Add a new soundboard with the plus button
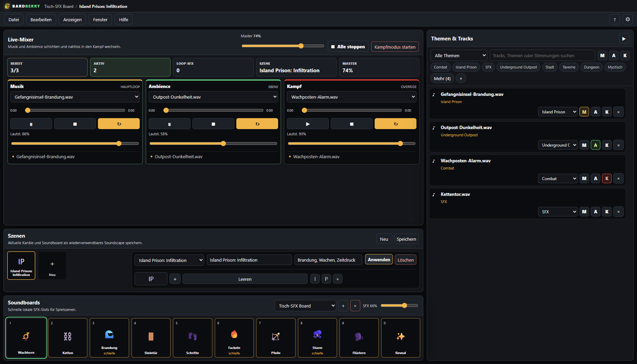Screen dimensions: 637x364 [343, 306]
